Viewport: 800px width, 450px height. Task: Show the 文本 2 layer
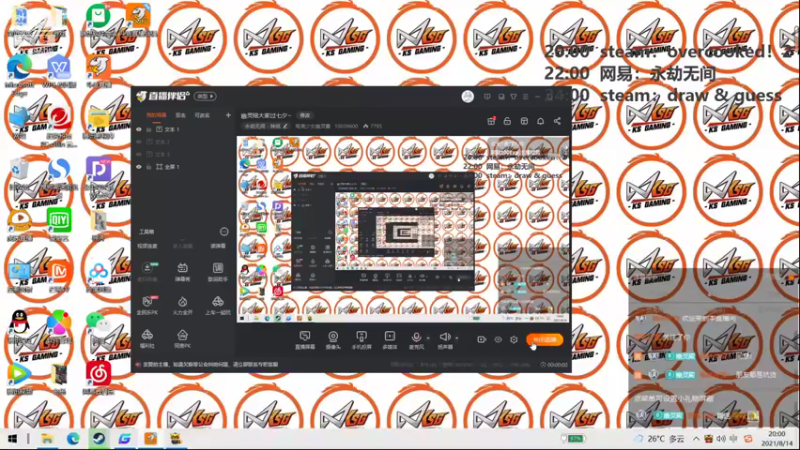pos(138,142)
